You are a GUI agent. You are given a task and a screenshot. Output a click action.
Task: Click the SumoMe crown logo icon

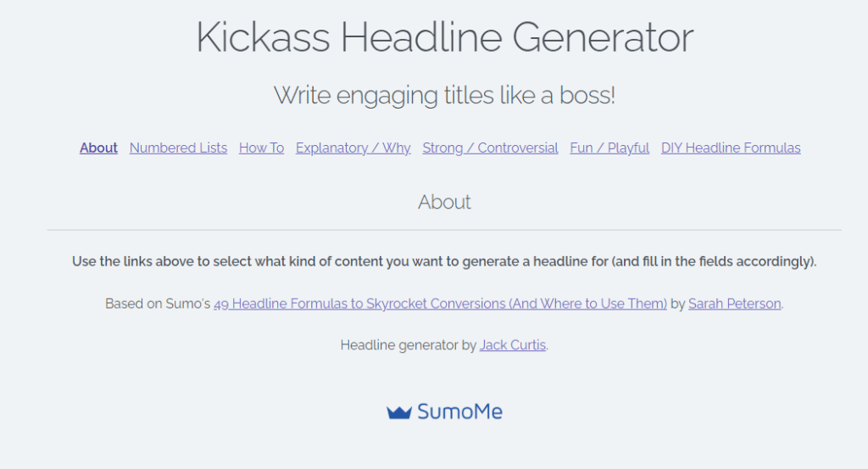click(x=399, y=412)
